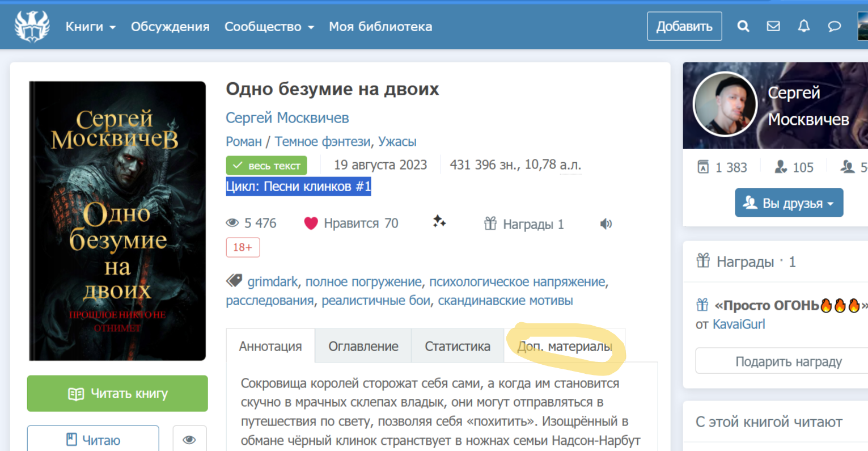Click gift icon beside «Просто ОГОНЬ» award
Viewport: 868px width, 451px height.
tap(702, 305)
